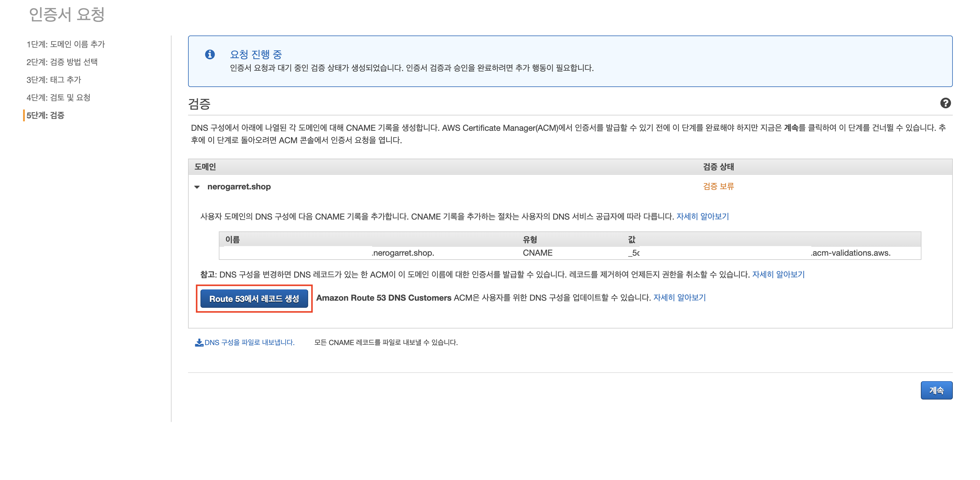This screenshot has width=980, height=480.
Task: Open 자세히 알아보기 link beside Route 53 text
Action: point(679,298)
